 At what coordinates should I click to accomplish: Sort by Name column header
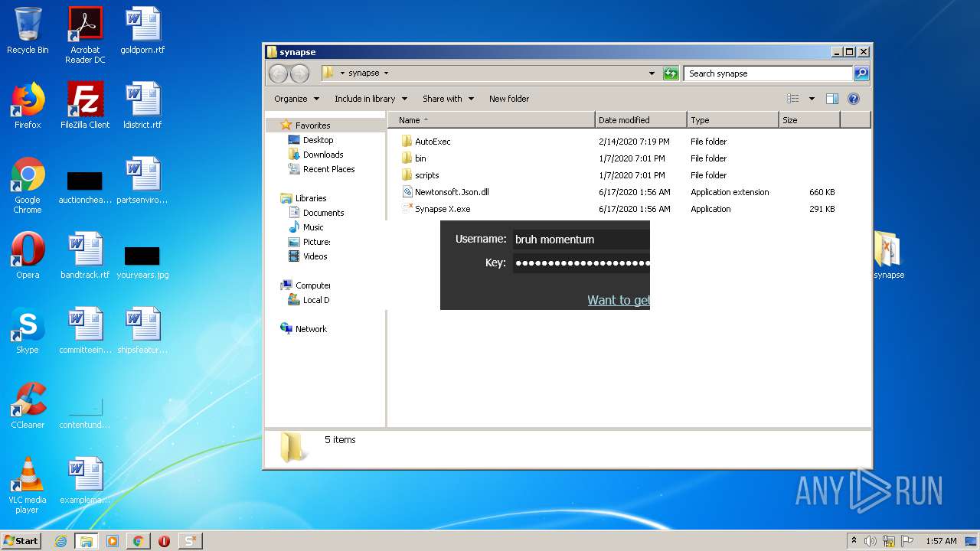(491, 120)
